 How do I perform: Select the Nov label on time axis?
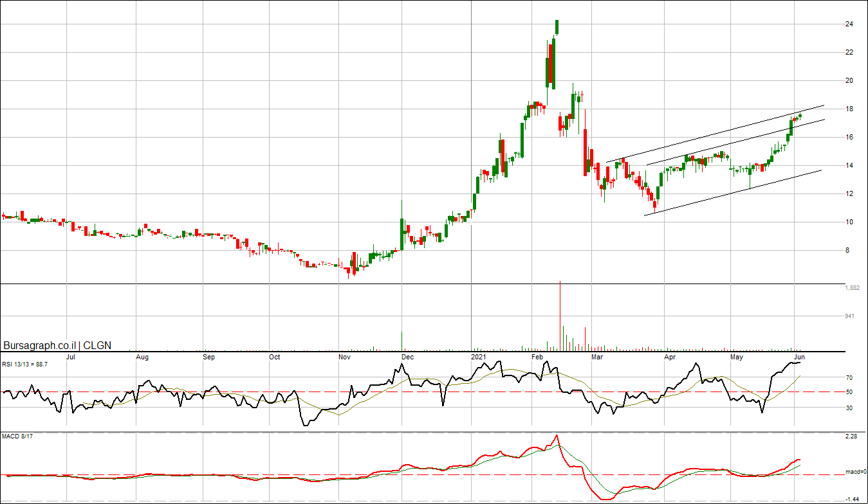tap(345, 357)
